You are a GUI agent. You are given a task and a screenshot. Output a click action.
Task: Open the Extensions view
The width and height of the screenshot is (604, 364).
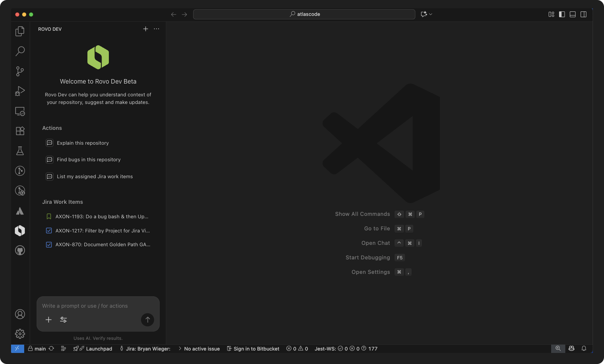[x=20, y=131]
